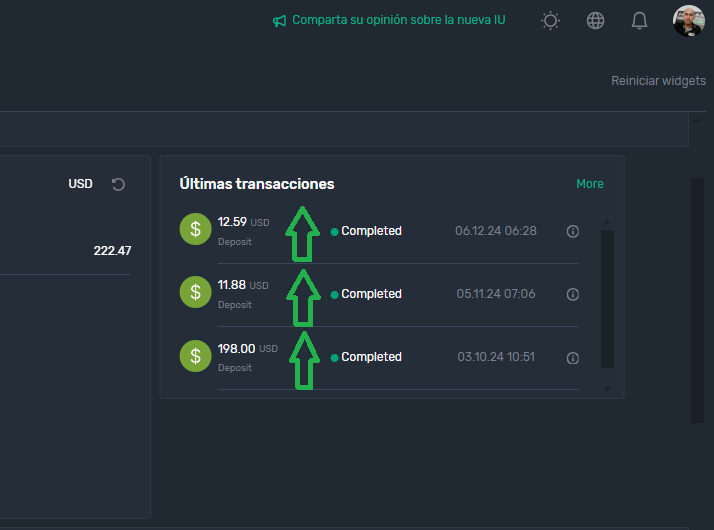Show info for the 06.12.24 transaction
Image resolution: width=714 pixels, height=530 pixels.
pyautogui.click(x=573, y=231)
